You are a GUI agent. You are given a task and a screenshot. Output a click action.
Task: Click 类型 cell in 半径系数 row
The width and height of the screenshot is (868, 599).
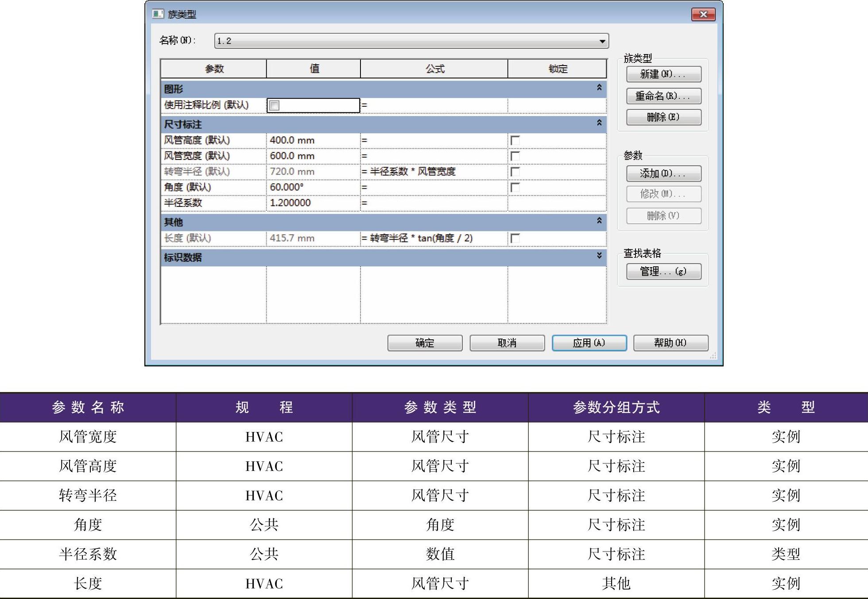[786, 554]
